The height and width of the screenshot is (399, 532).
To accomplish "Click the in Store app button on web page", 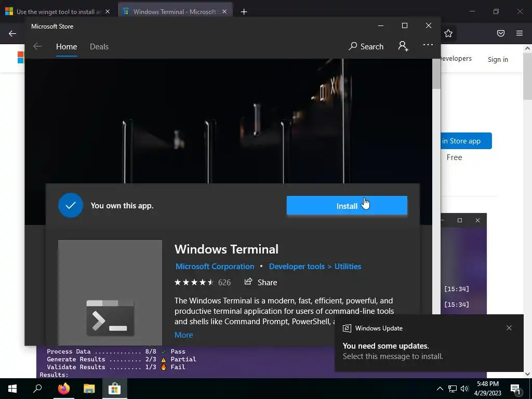I will tap(466, 141).
